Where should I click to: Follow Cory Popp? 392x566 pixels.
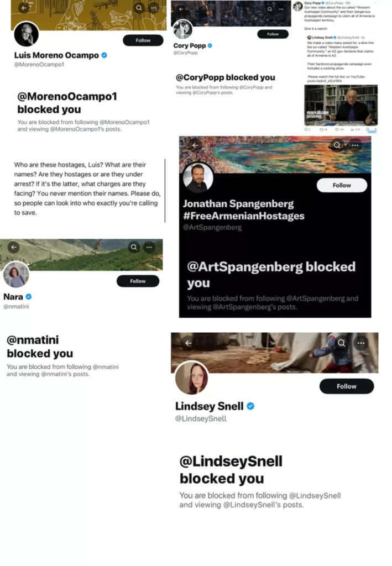pyautogui.click(x=273, y=34)
